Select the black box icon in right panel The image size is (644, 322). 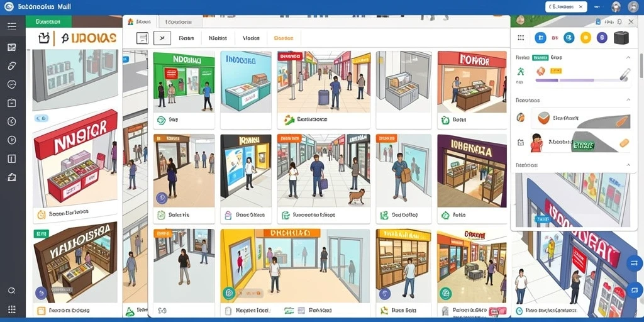[621, 38]
